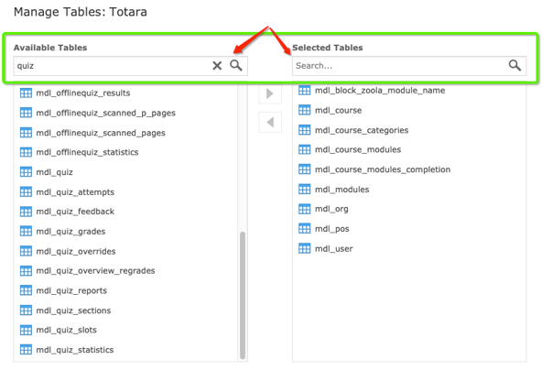Click the Selected Tables search magnifier icon
The width and height of the screenshot is (552, 392).
tap(514, 65)
